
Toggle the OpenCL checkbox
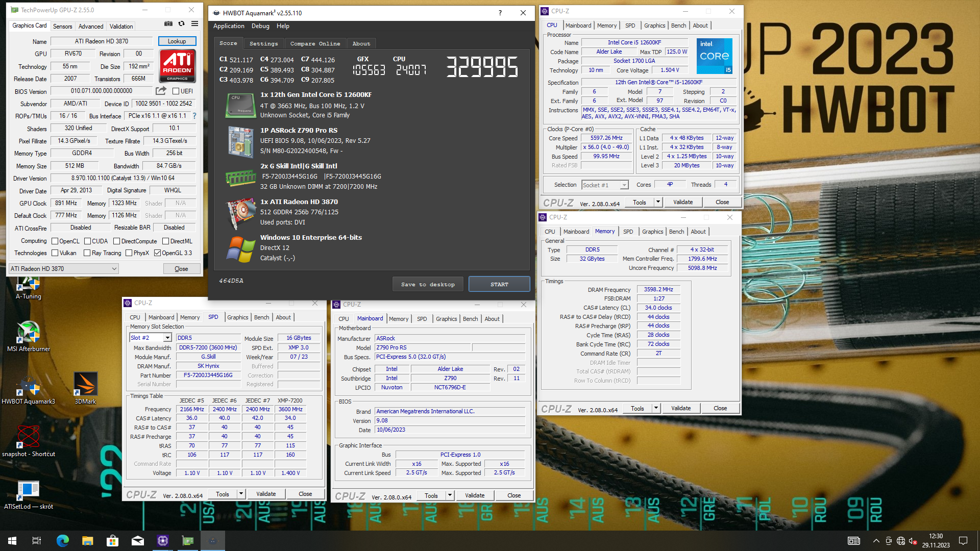point(55,241)
